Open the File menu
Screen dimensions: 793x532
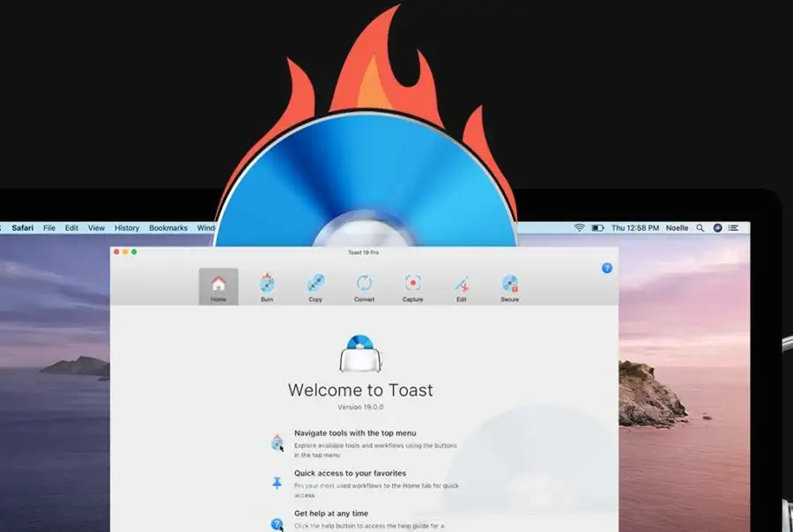click(49, 228)
